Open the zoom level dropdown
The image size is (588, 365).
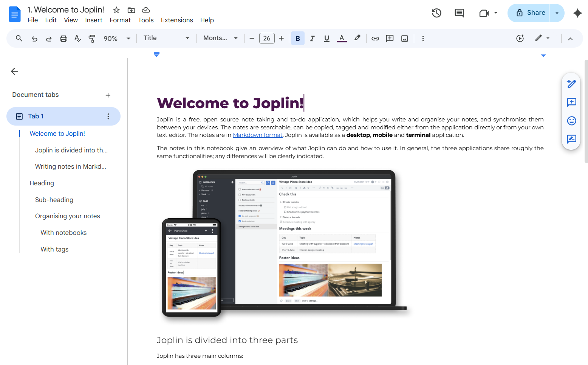click(x=117, y=38)
